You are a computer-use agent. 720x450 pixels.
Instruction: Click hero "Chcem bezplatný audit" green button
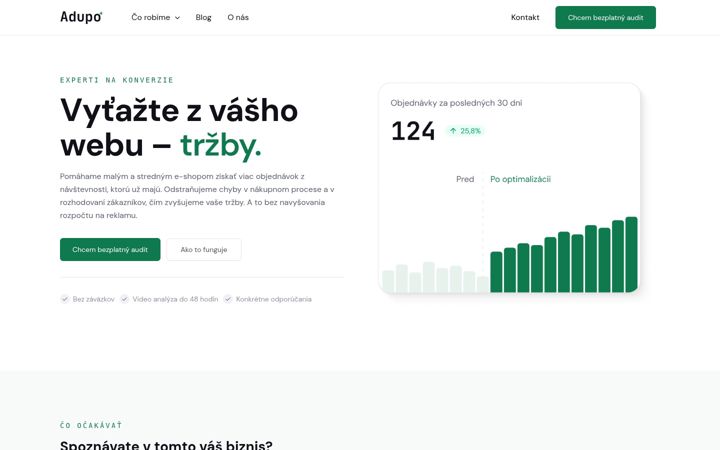point(110,249)
